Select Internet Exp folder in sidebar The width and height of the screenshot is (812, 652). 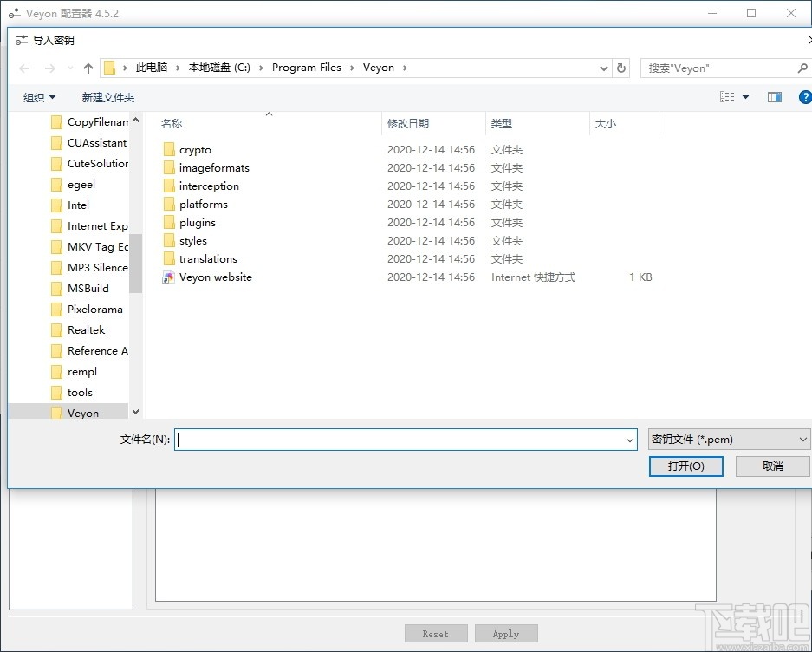(89, 226)
